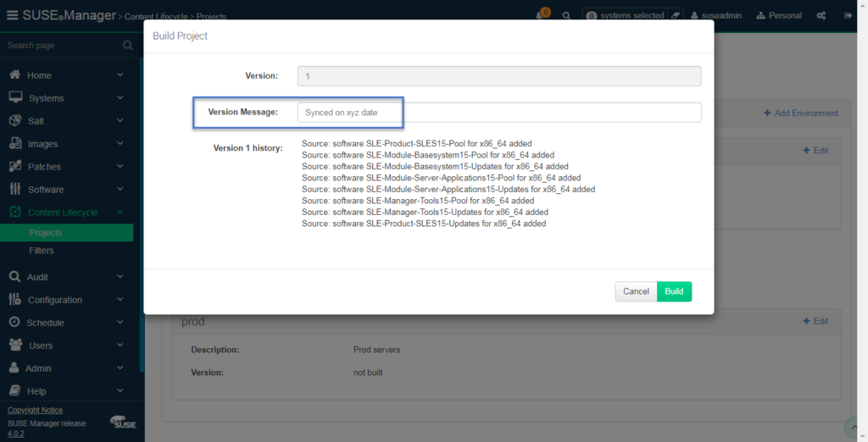Click the Personal organization link
This screenshot has height=442, width=868.
(x=779, y=15)
